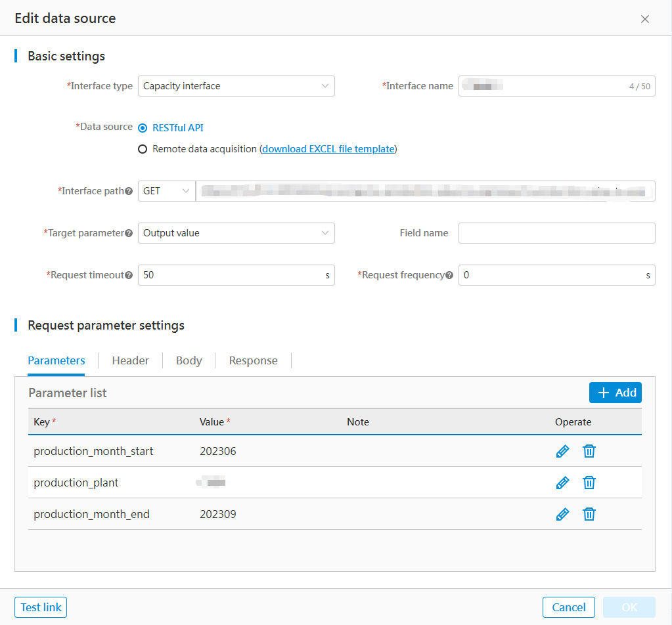Open the Interface type dropdown
This screenshot has width=672, height=625.
tap(236, 86)
